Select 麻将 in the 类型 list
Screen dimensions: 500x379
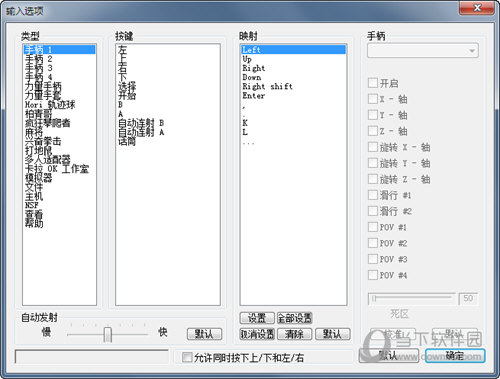[59, 132]
